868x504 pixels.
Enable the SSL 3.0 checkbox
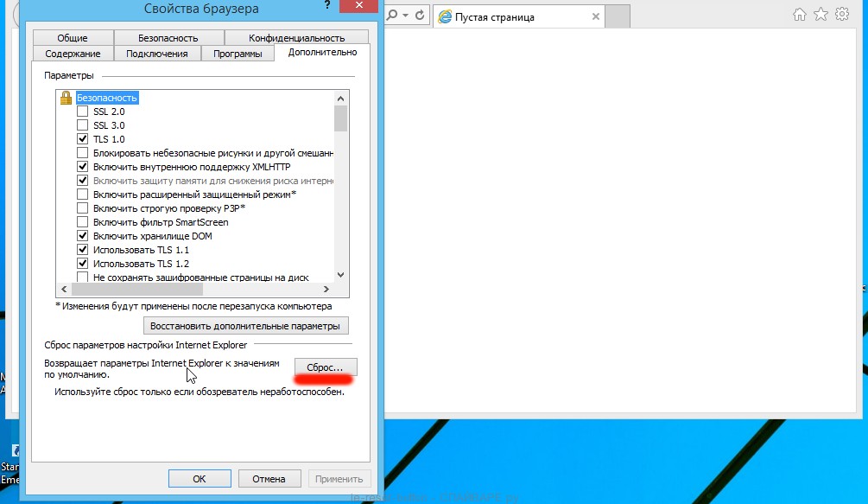tap(83, 125)
